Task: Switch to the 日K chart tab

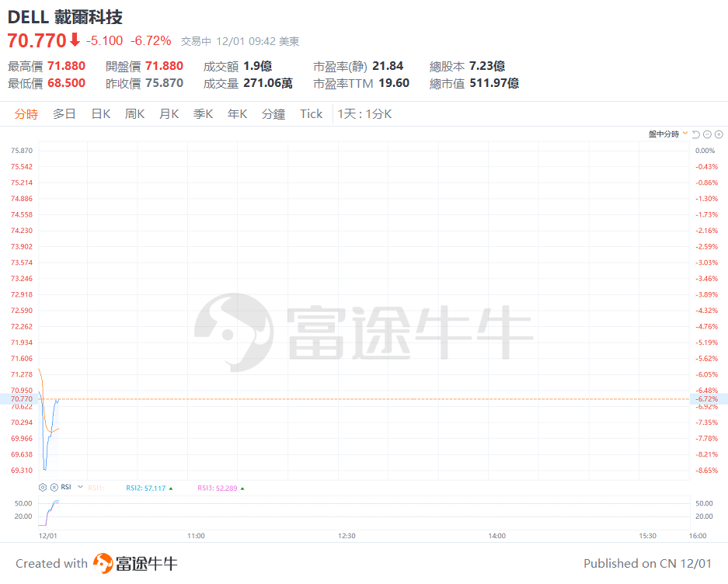Action: [x=101, y=114]
